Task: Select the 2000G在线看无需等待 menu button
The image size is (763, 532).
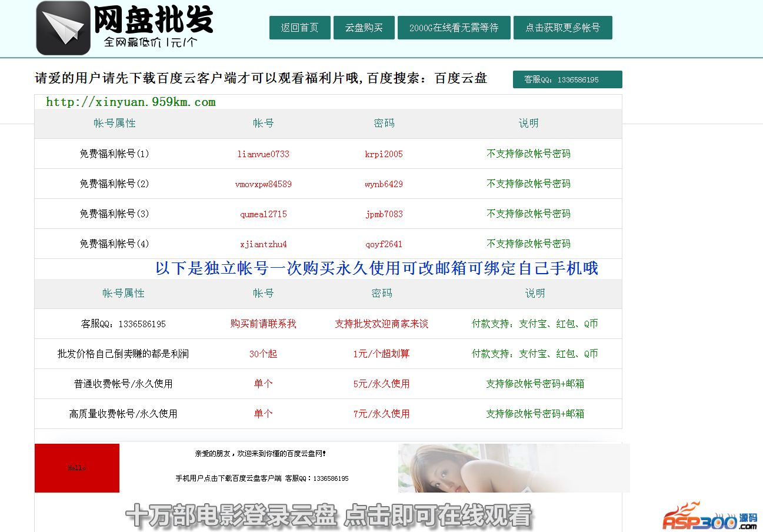Action: pyautogui.click(x=454, y=28)
